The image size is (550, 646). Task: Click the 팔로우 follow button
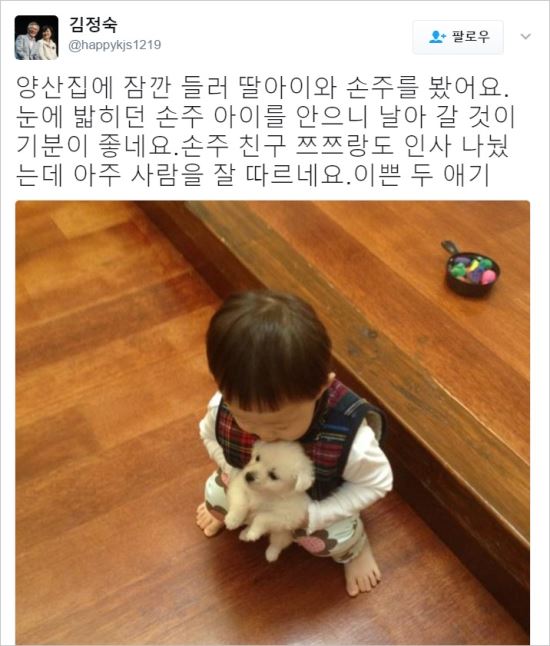pos(458,37)
